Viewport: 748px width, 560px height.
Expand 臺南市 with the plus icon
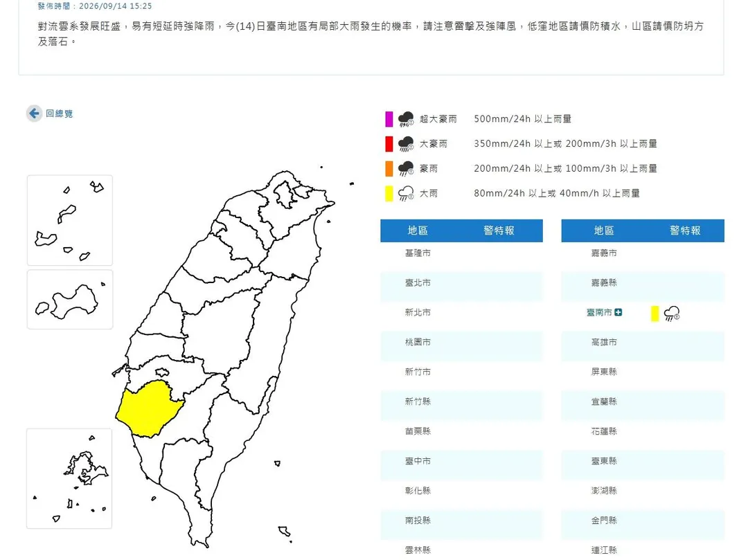coord(618,312)
